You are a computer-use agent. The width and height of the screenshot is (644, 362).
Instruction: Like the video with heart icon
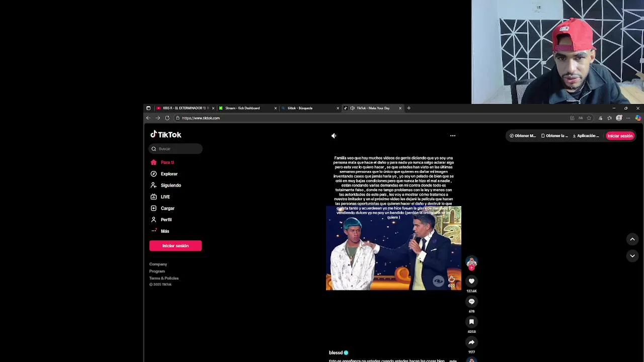click(x=471, y=281)
